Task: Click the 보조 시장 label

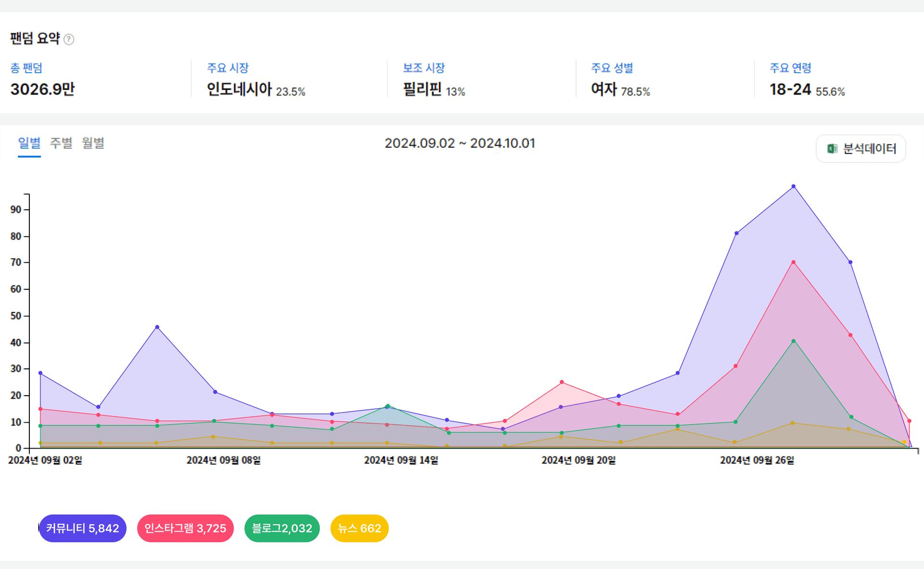Action: [423, 68]
